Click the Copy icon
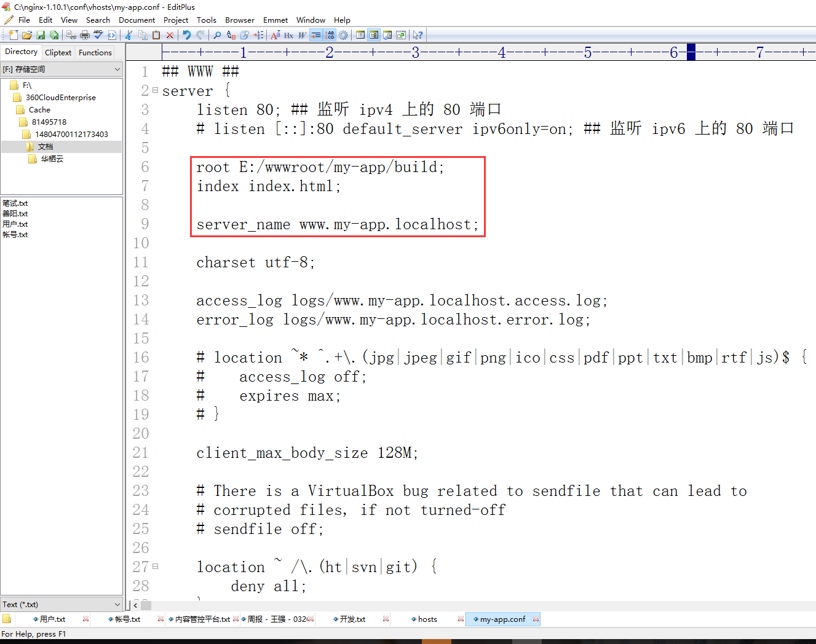816x644 pixels. 143,35
